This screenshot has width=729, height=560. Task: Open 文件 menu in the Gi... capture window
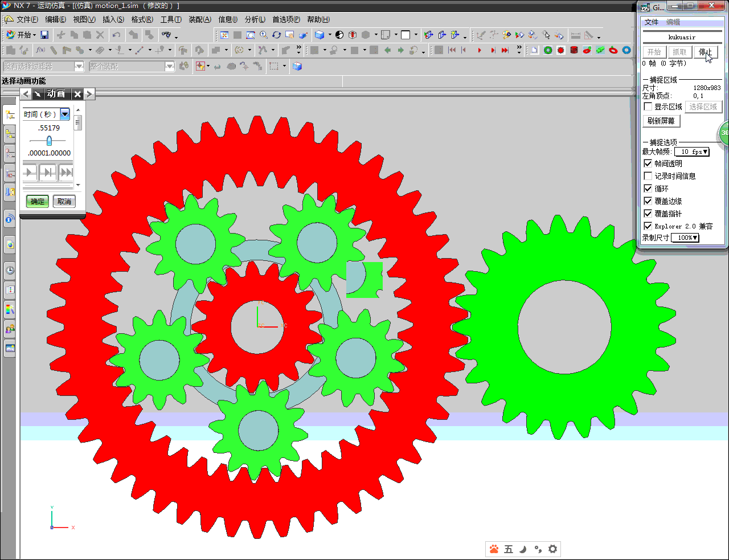[x=652, y=22]
